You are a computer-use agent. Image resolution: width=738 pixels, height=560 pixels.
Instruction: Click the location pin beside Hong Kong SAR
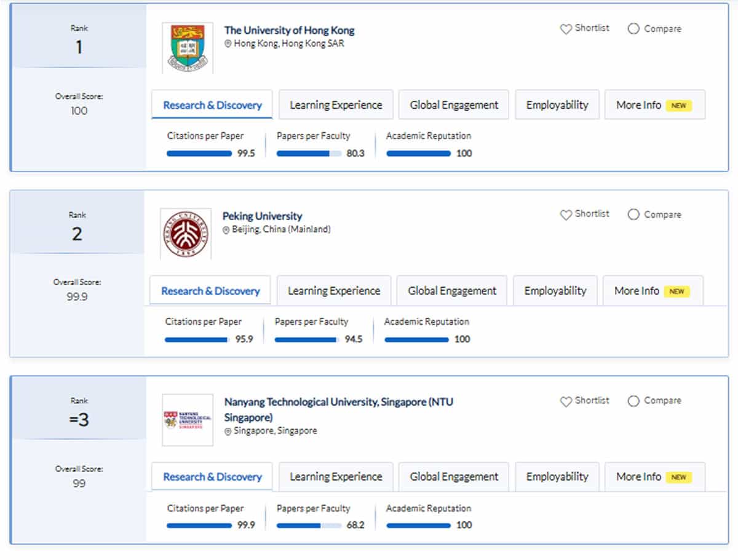click(x=228, y=44)
